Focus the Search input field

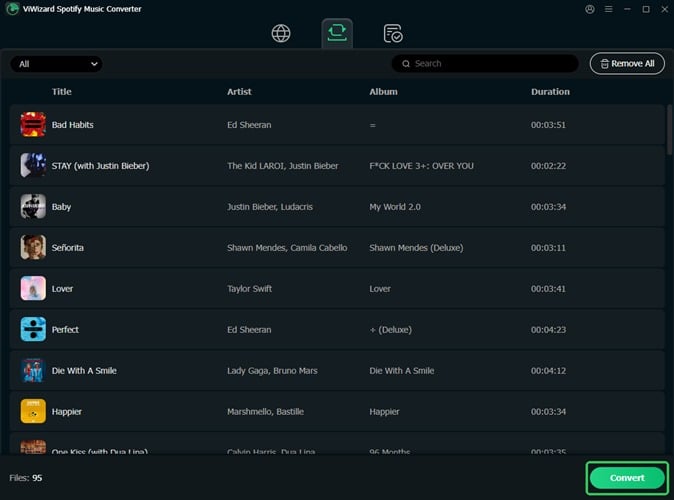[x=490, y=64]
